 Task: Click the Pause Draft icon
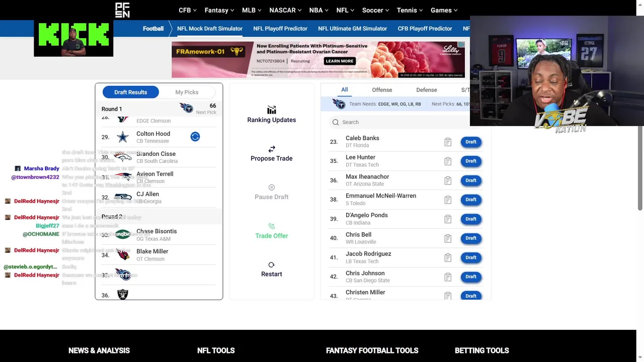point(272,188)
